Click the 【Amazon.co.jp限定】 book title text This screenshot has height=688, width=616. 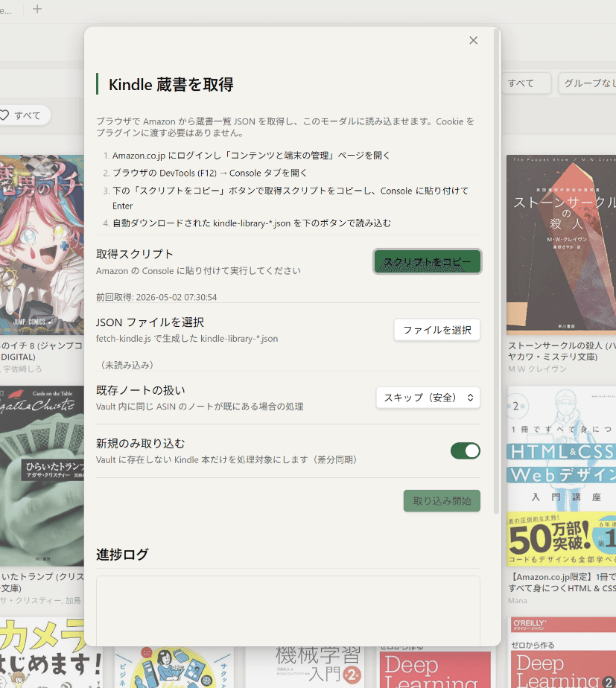click(562, 582)
